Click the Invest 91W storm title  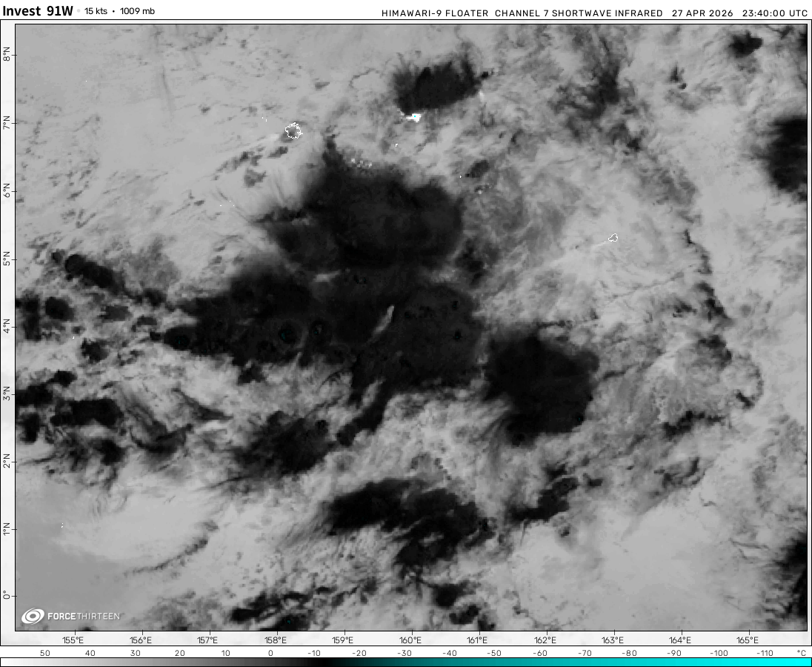[x=38, y=11]
